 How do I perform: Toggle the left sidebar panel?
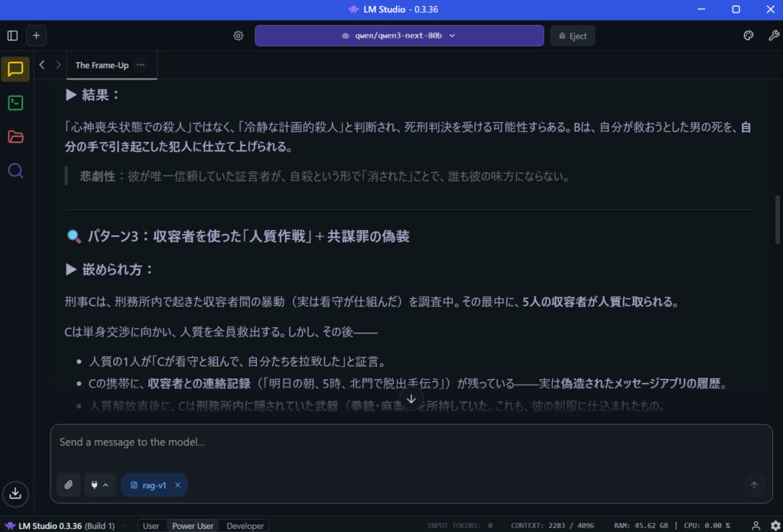[12, 36]
